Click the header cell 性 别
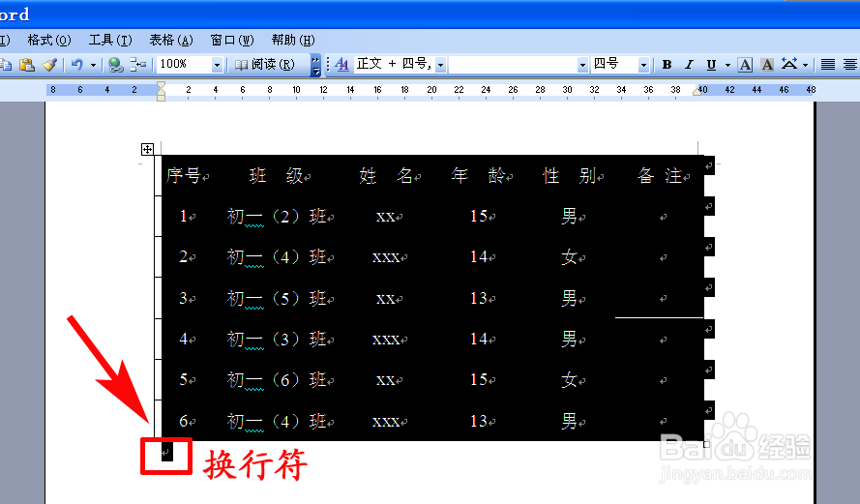The height and width of the screenshot is (504, 860). click(569, 175)
